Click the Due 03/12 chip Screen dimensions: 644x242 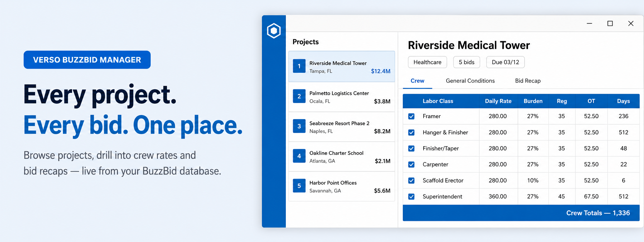coord(505,62)
